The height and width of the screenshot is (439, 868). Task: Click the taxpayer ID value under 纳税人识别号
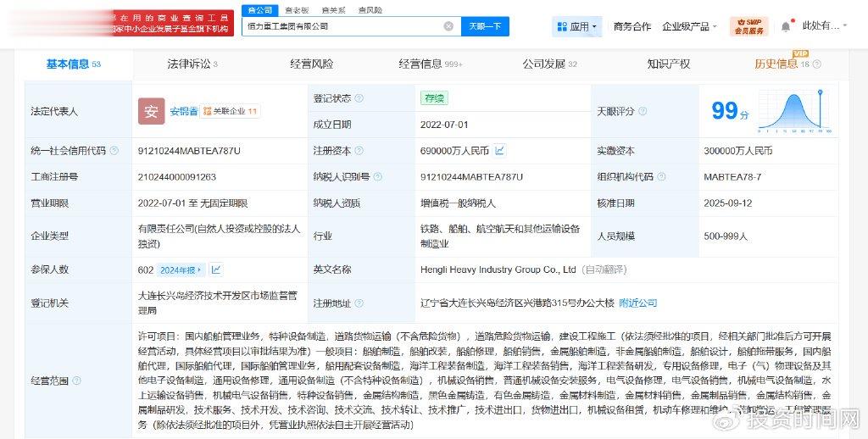point(471,177)
